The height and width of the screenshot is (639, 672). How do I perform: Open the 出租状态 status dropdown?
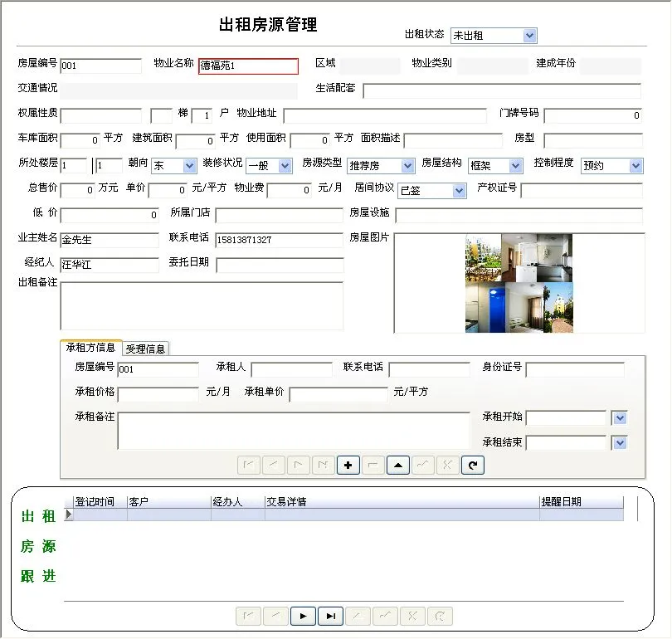point(530,35)
